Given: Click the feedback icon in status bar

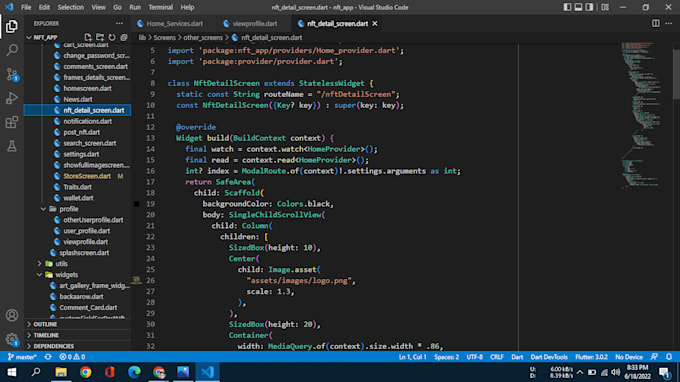Looking at the screenshot, I should (x=654, y=357).
